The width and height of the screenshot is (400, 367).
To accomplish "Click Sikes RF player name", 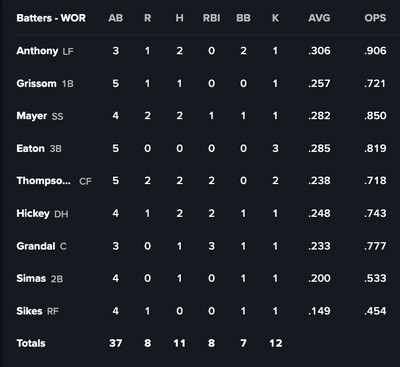I will tap(29, 311).
